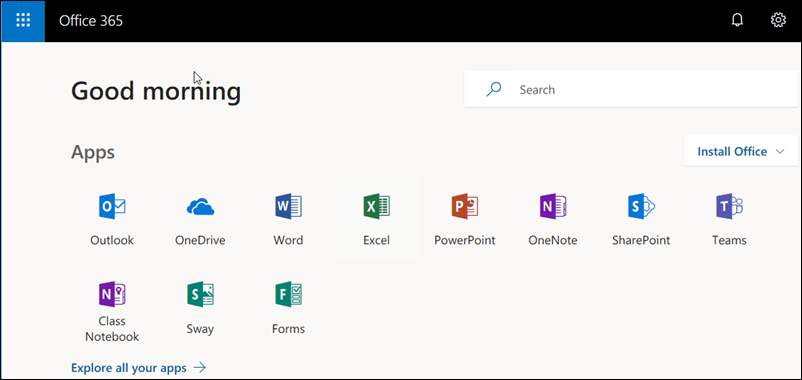This screenshot has width=802, height=380.
Task: Click the Class Notebook text label
Action: tap(112, 329)
